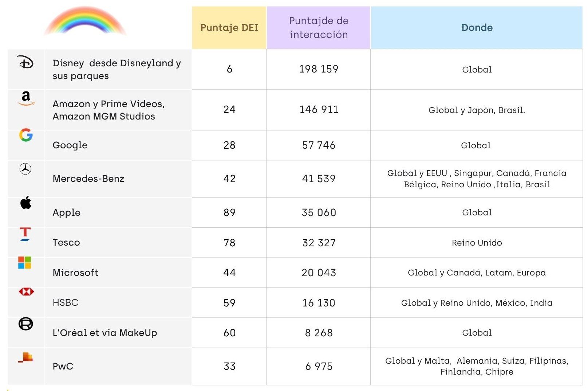
Task: Click the rainbow image above the table
Action: coord(85,21)
